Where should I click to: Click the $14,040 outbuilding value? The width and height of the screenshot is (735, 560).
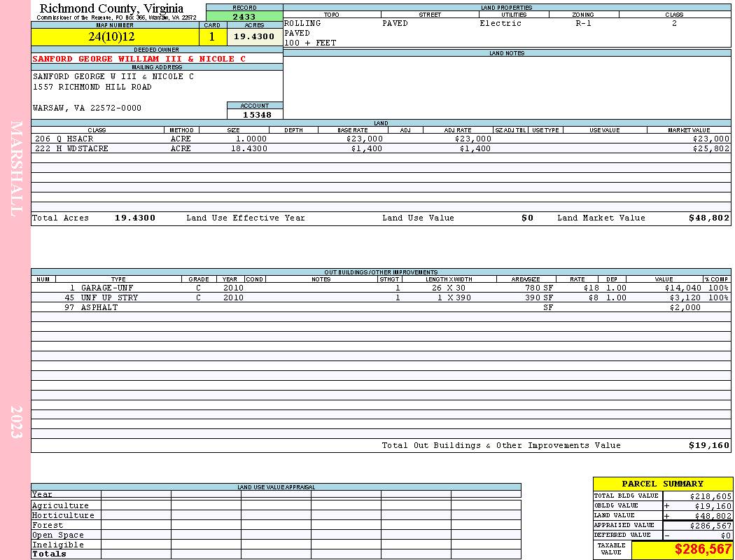pyautogui.click(x=682, y=288)
